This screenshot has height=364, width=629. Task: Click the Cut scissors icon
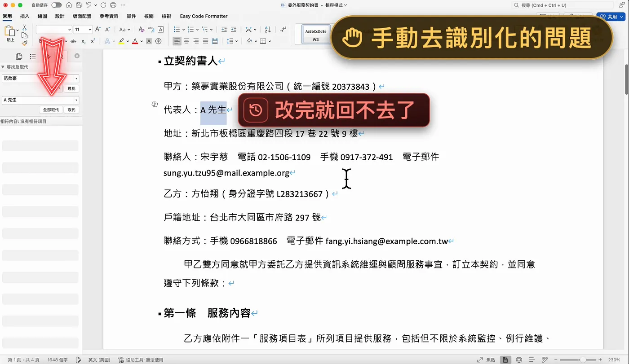pos(25,27)
